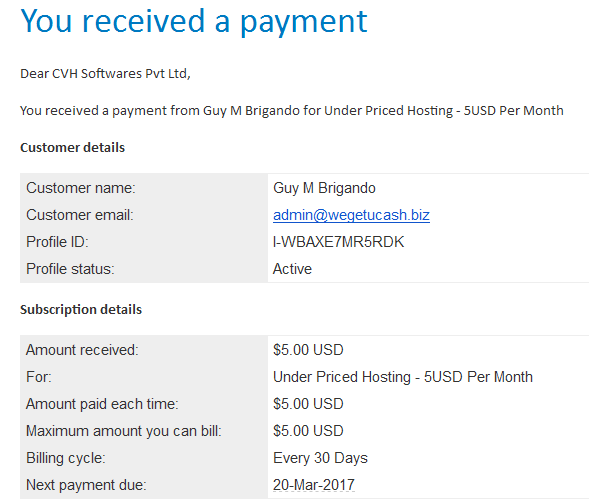Click the Customer name value Guy M Brigando
This screenshot has width=589, height=501.
click(324, 188)
